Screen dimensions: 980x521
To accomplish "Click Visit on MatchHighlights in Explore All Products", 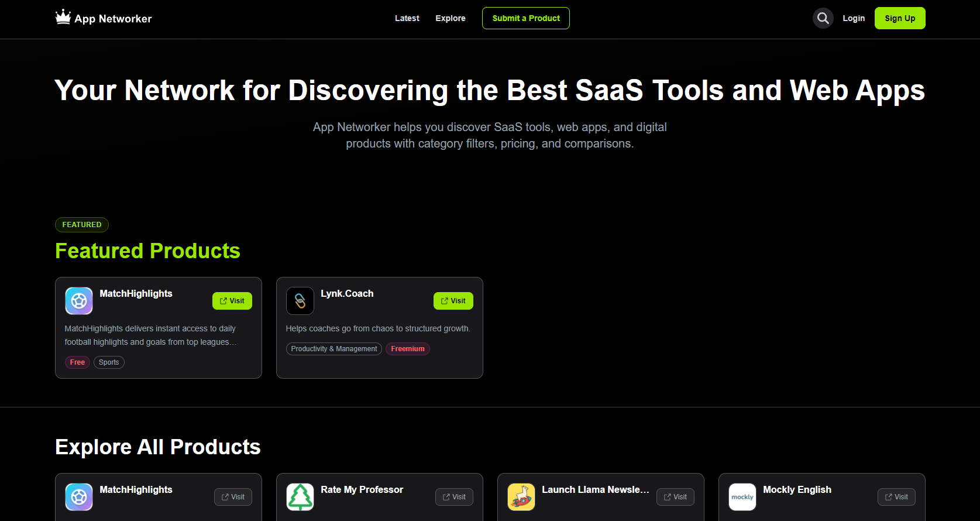I will click(233, 497).
